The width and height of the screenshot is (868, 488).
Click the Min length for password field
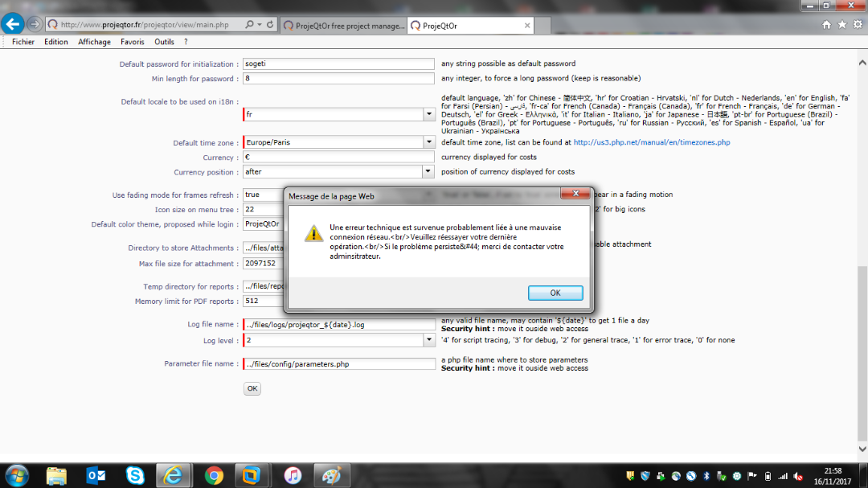click(338, 79)
